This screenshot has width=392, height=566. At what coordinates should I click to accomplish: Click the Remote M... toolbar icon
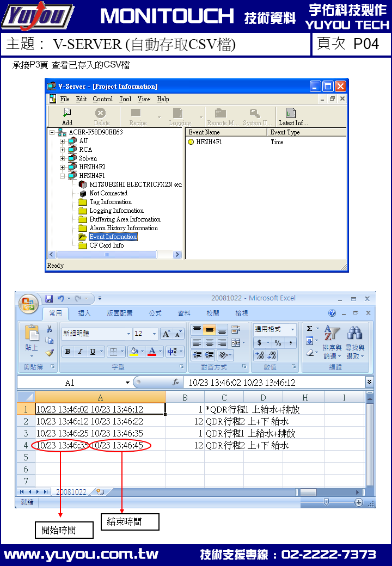click(220, 113)
